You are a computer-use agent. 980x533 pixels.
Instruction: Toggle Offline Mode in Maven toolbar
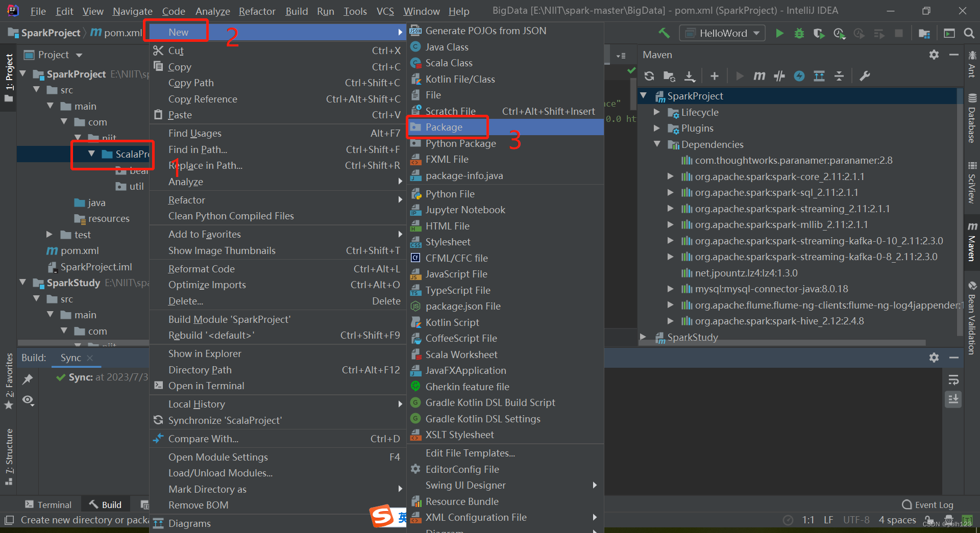(x=779, y=76)
